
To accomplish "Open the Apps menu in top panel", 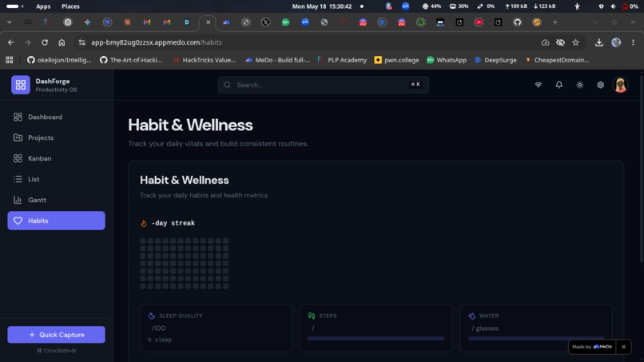I will click(42, 6).
